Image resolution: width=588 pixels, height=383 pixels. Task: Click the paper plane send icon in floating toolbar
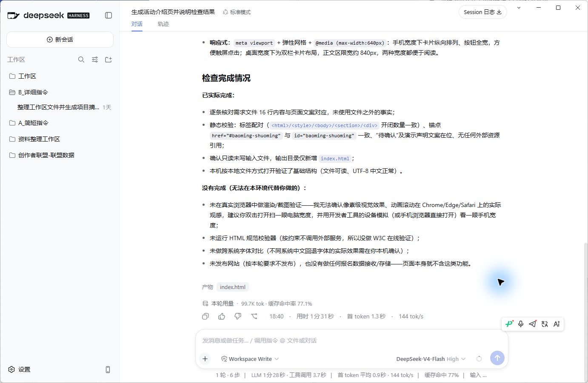point(533,324)
